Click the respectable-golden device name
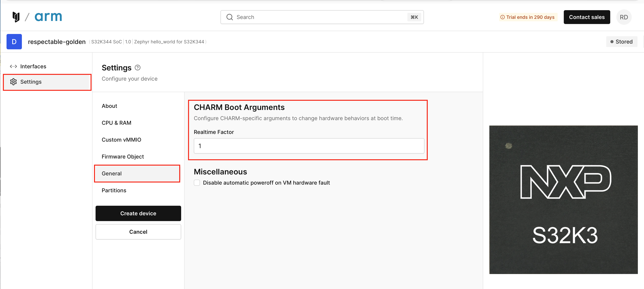This screenshot has width=644, height=289. [57, 42]
